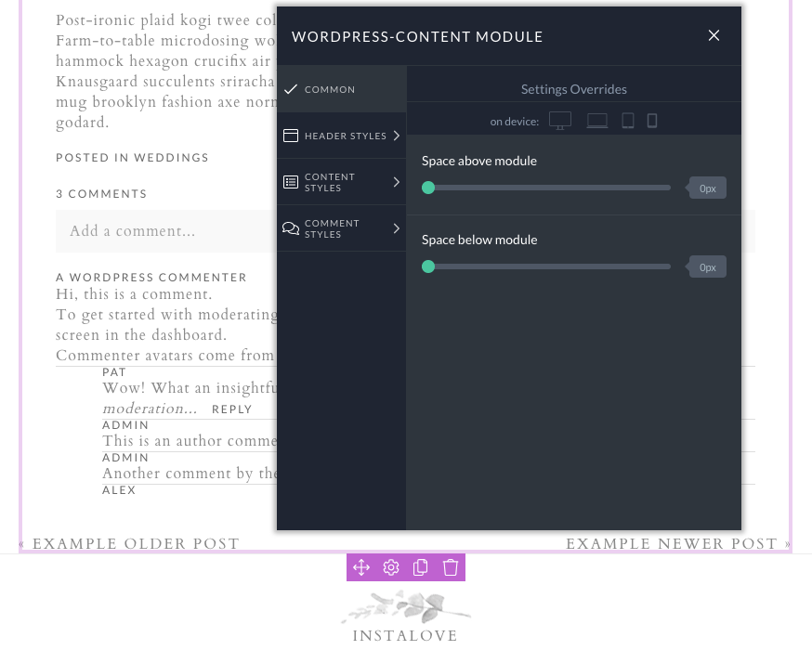Viewport: 812px width, 650px height.
Task: Switch to the Common settings tab
Action: pos(342,89)
